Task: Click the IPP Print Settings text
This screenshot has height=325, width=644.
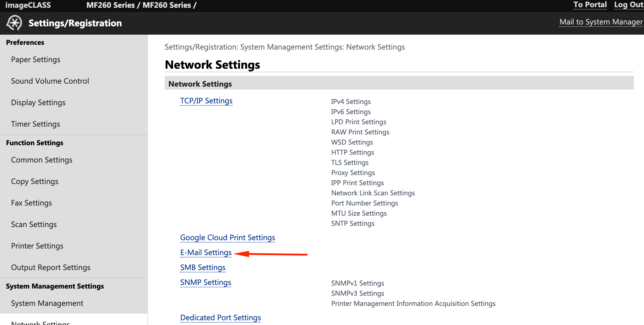Action: [x=357, y=183]
